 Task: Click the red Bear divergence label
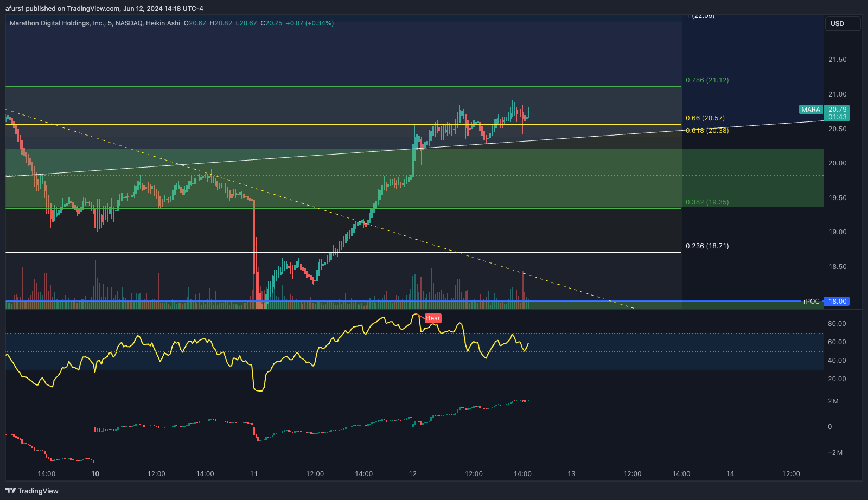coord(433,318)
